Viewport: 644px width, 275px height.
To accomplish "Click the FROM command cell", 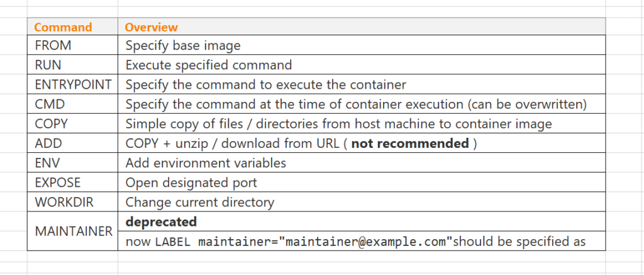I will tap(73, 45).
